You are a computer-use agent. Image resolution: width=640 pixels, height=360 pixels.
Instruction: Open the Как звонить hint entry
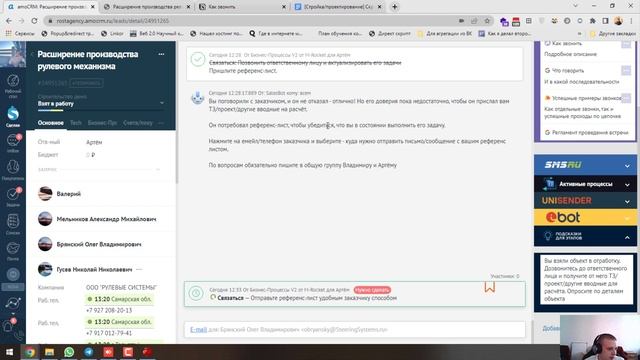coord(567,43)
